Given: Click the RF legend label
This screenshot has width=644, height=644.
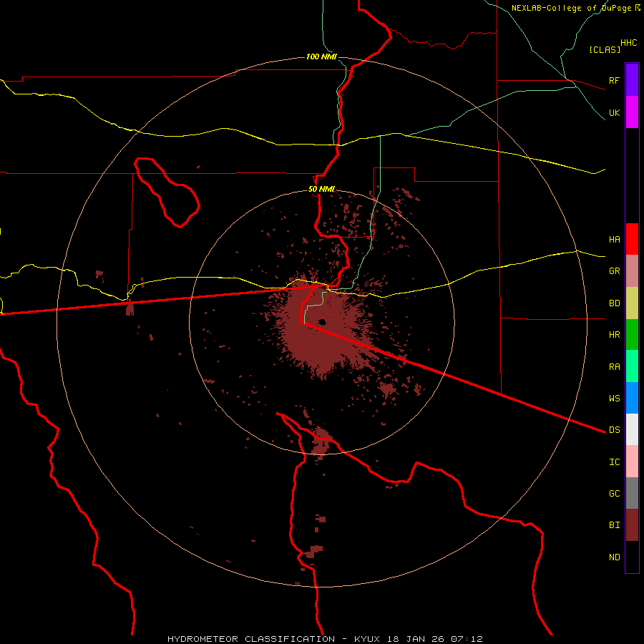Looking at the screenshot, I should (614, 80).
